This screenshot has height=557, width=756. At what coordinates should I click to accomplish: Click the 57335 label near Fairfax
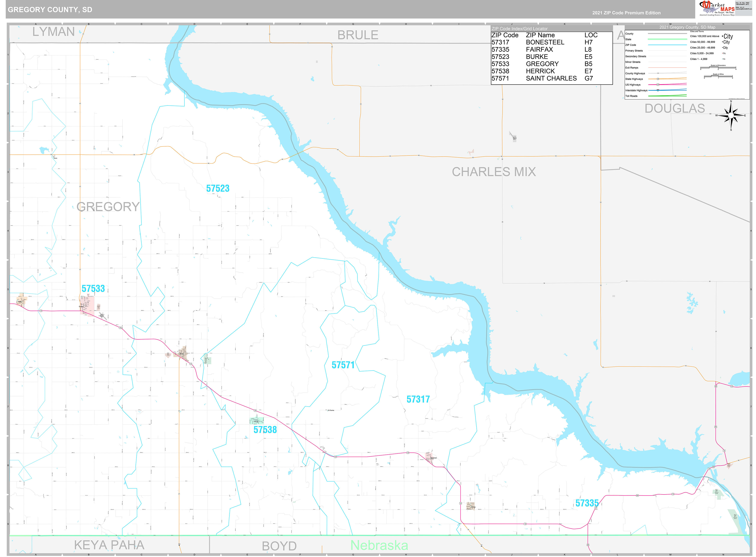(x=587, y=503)
